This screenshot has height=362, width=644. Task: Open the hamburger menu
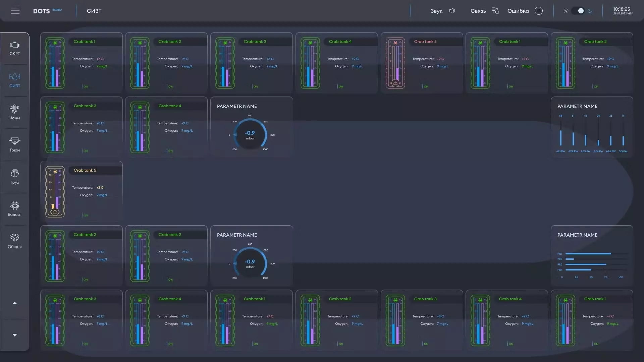point(15,11)
